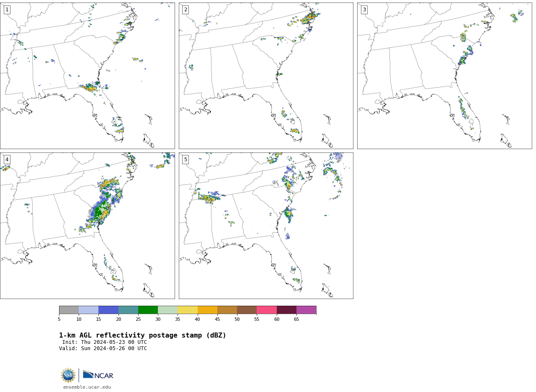This screenshot has height=392, width=536.
Task: Open ensemble member 5 reflectivity map
Action: pos(266,226)
